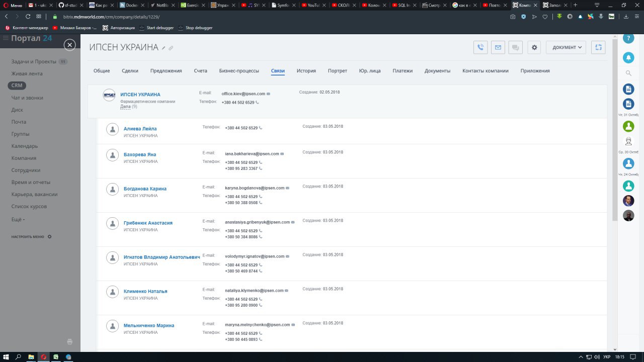Click envelope icon next to nataliya.klymenko@ipsen.com
Screen dimensions: 644x362
pos(286,291)
